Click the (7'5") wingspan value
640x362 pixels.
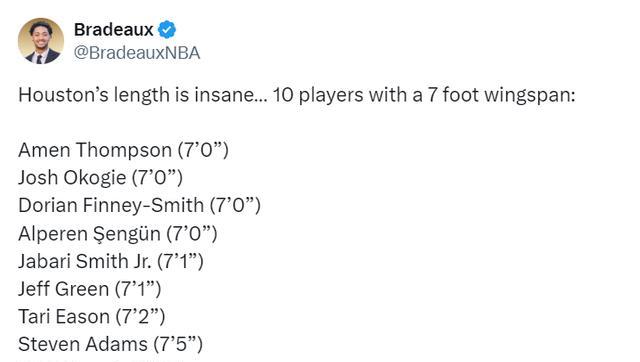pyautogui.click(x=178, y=344)
